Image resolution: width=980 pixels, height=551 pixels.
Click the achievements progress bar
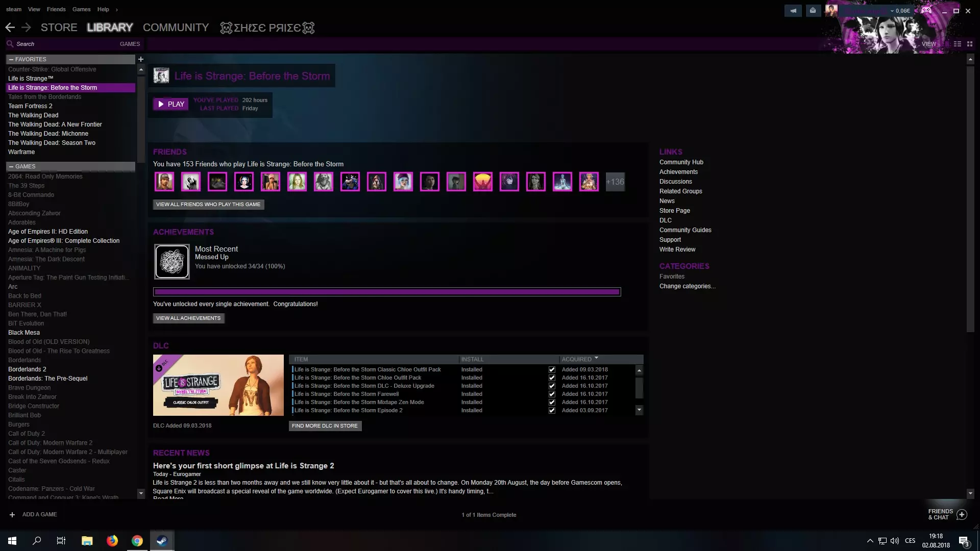point(387,292)
